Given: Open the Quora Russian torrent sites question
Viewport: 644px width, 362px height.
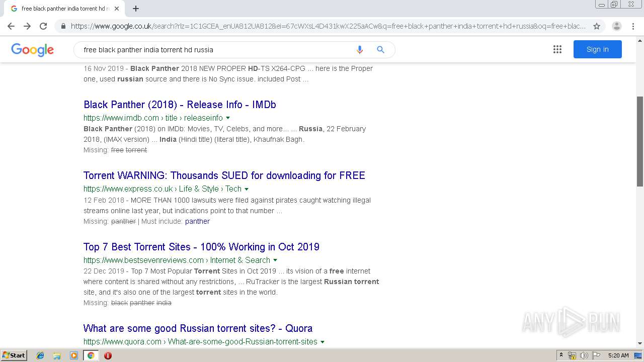Looking at the screenshot, I should coord(198,328).
